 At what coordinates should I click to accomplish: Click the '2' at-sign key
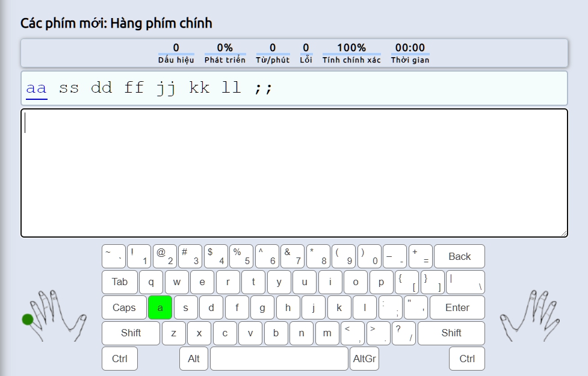tap(165, 256)
